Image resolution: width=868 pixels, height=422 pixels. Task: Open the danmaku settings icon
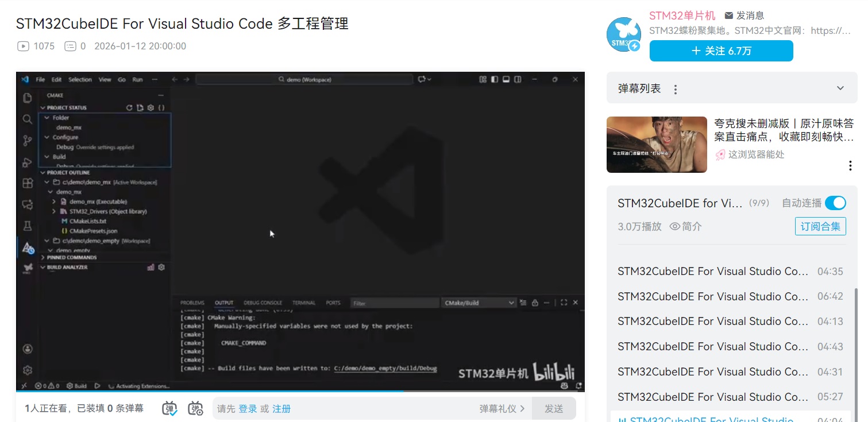(x=196, y=408)
